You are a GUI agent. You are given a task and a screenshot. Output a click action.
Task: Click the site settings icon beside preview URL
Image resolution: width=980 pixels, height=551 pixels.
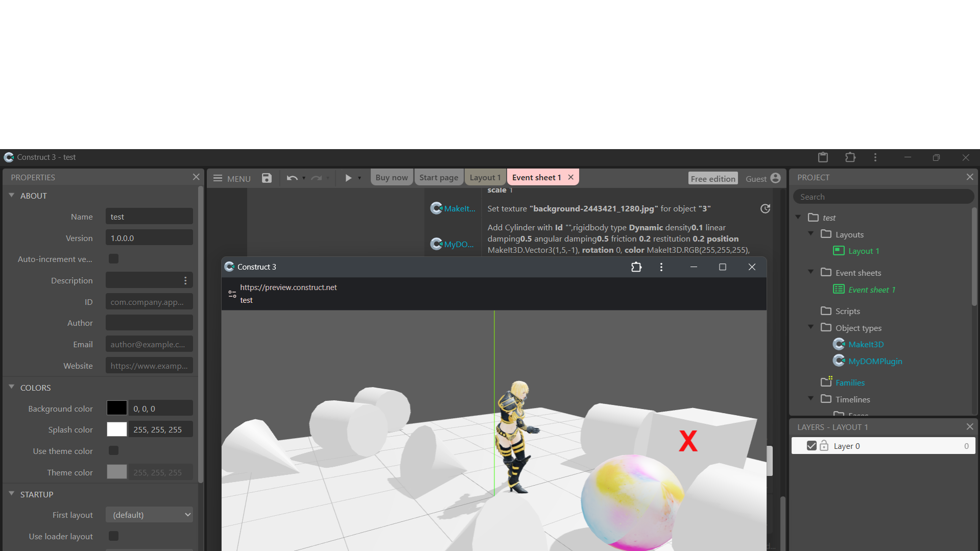click(232, 294)
